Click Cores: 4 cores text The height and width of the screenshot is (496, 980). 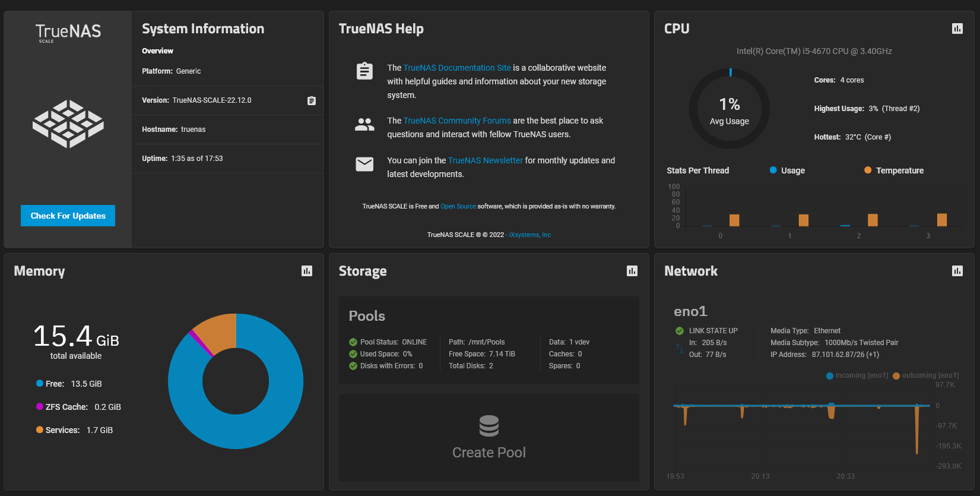839,80
